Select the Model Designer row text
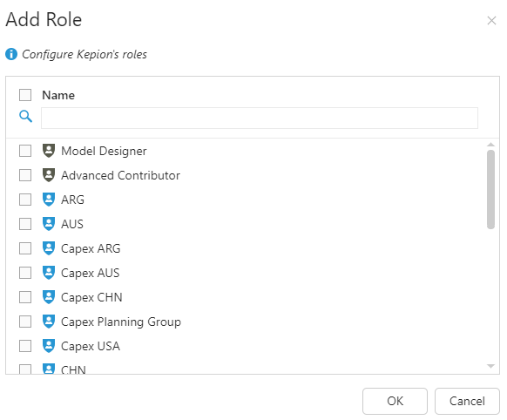507x420 pixels. (104, 151)
